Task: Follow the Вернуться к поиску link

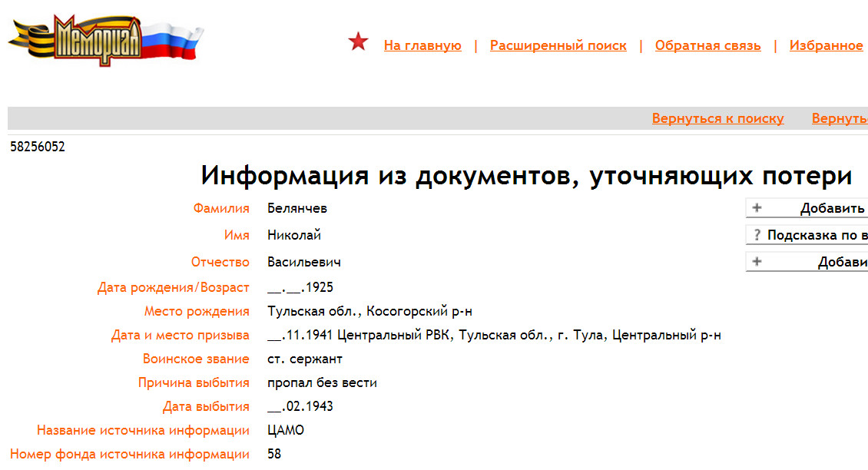Action: [x=717, y=118]
